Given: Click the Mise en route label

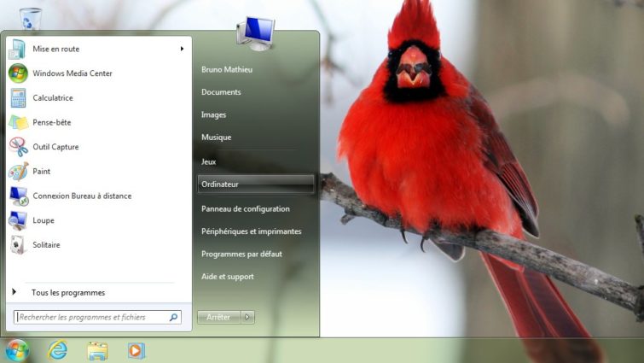Looking at the screenshot, I should coord(55,49).
